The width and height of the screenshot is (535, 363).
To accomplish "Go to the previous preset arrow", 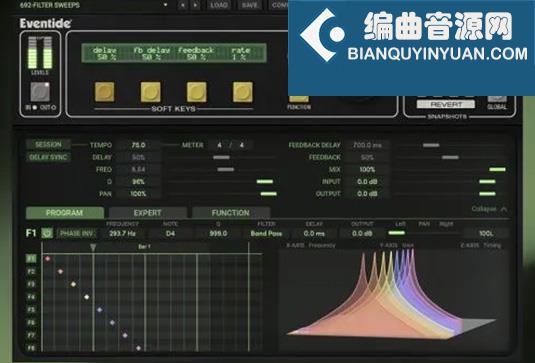I will point(183,5).
